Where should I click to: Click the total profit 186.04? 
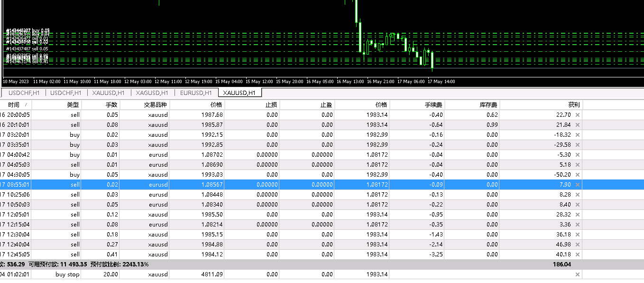[x=561, y=264]
